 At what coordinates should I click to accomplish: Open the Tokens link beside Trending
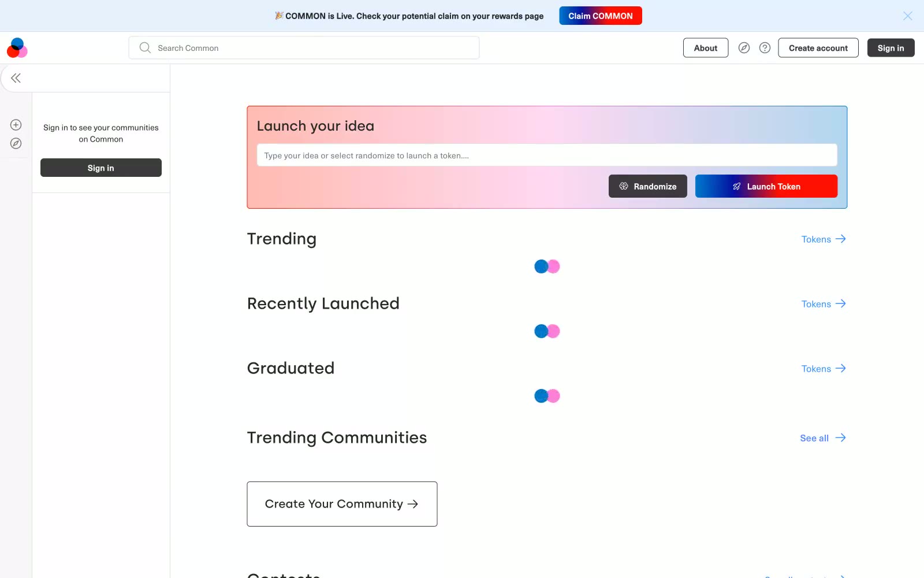pos(824,239)
